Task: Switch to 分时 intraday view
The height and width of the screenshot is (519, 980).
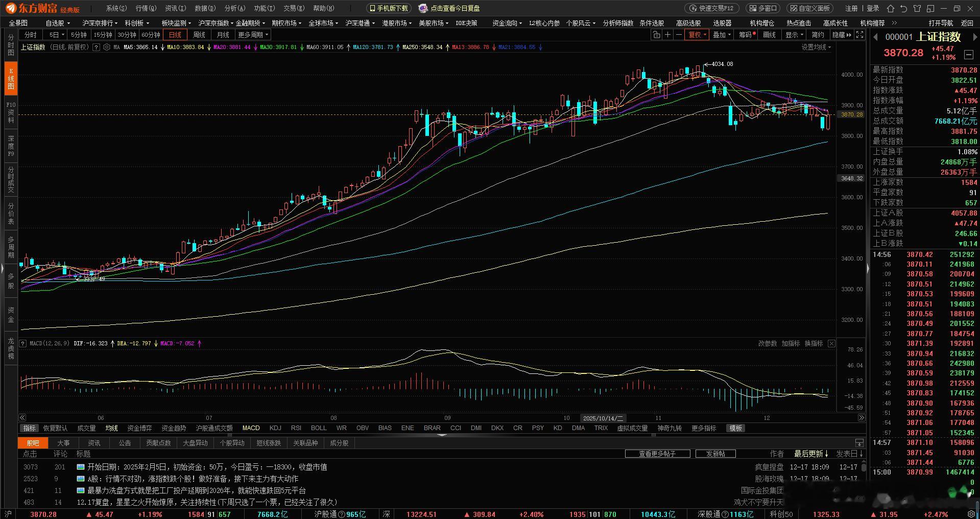Action: pos(31,35)
